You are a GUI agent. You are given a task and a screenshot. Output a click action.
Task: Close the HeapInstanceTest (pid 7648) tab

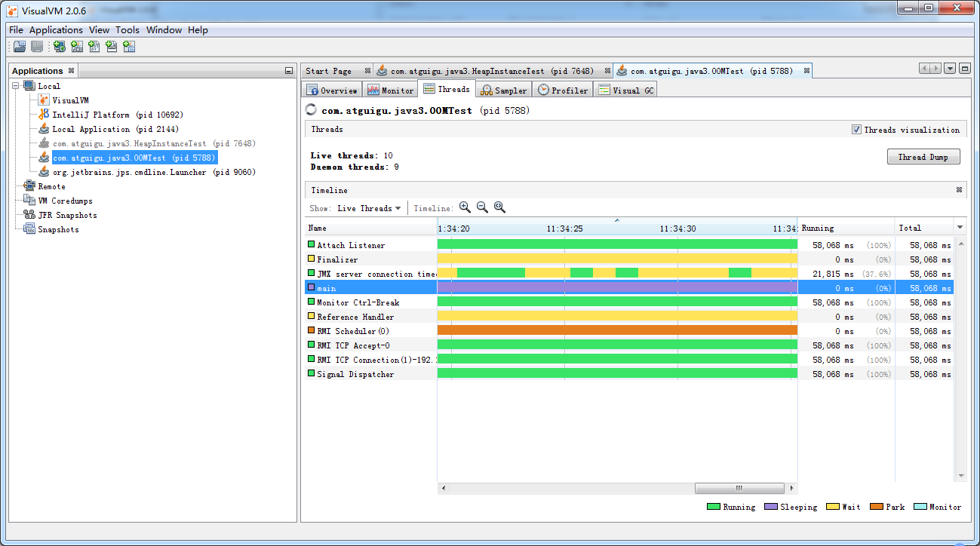pyautogui.click(x=607, y=71)
